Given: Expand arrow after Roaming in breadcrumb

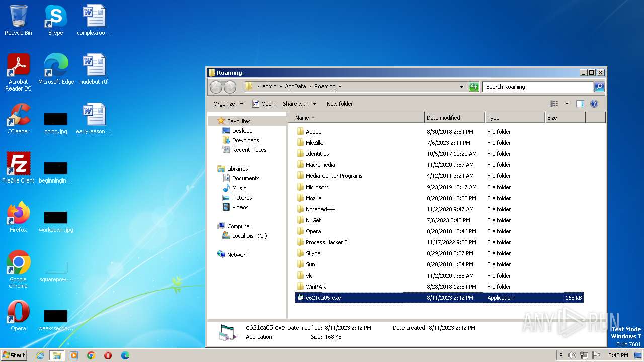Looking at the screenshot, I should point(340,87).
